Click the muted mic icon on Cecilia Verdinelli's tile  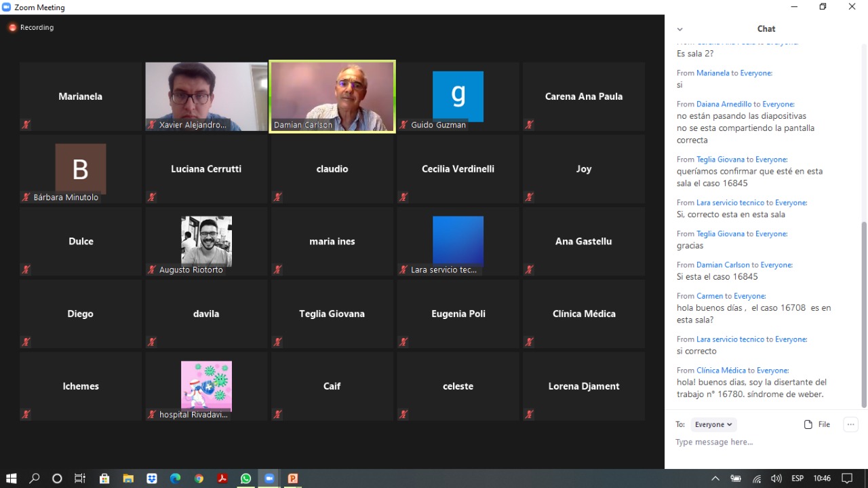coord(403,198)
